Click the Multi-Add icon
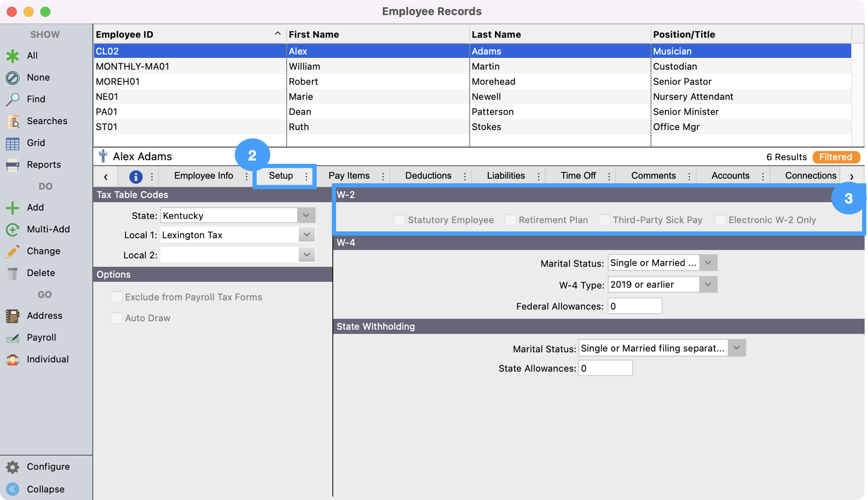The width and height of the screenshot is (868, 500). pos(13,229)
